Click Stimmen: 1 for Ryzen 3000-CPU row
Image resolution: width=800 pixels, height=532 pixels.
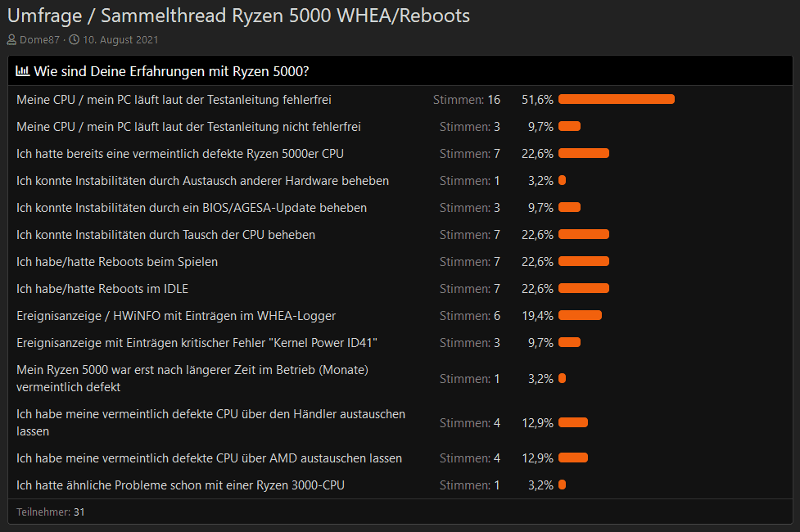click(x=470, y=485)
